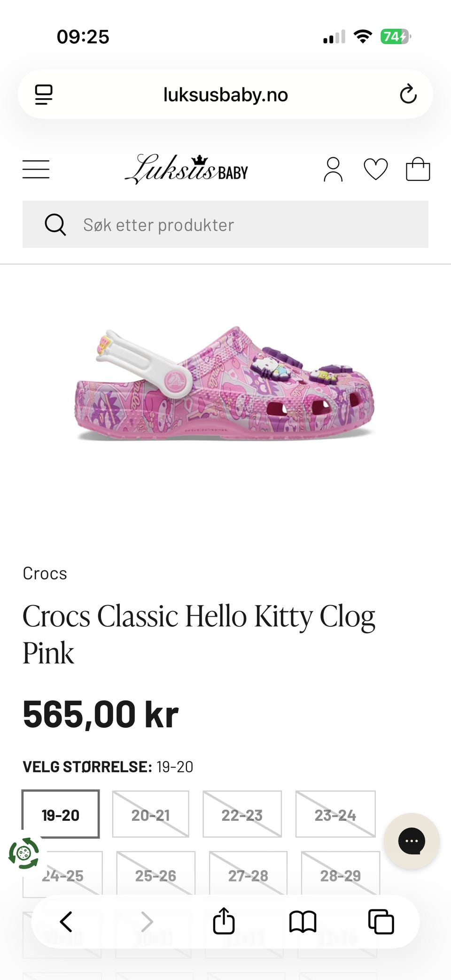451x980 pixels.
Task: Go back with the Safari back arrow
Action: click(66, 921)
